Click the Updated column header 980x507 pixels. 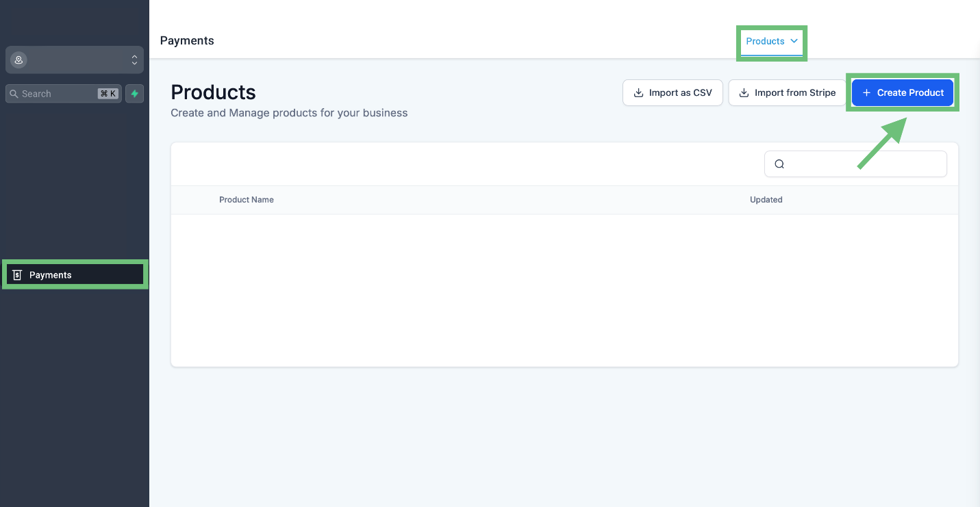(766, 200)
